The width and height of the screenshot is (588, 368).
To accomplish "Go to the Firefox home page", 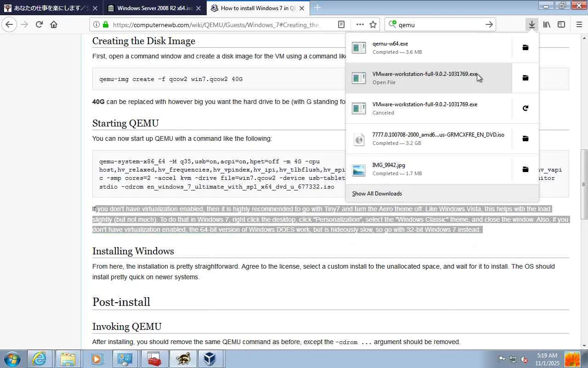I will pyautogui.click(x=54, y=25).
